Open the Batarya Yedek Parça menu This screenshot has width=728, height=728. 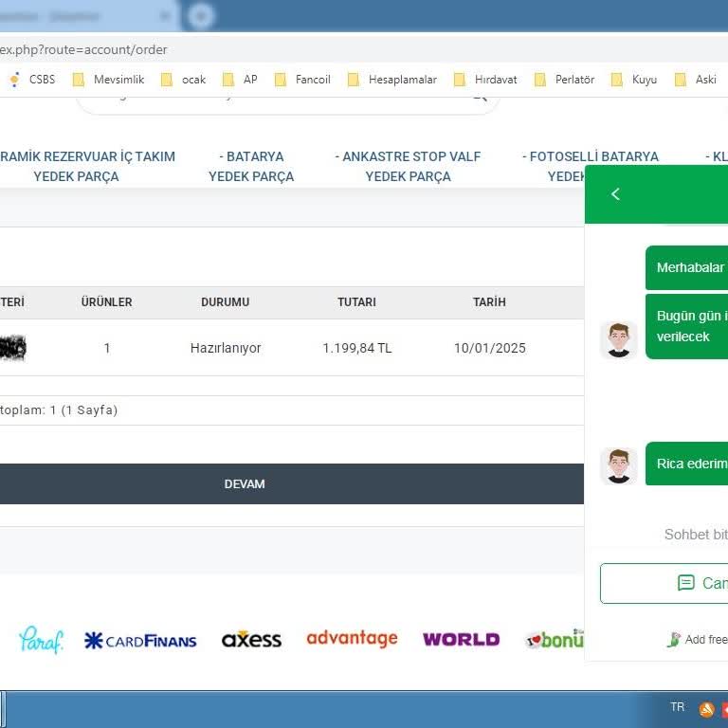click(251, 166)
